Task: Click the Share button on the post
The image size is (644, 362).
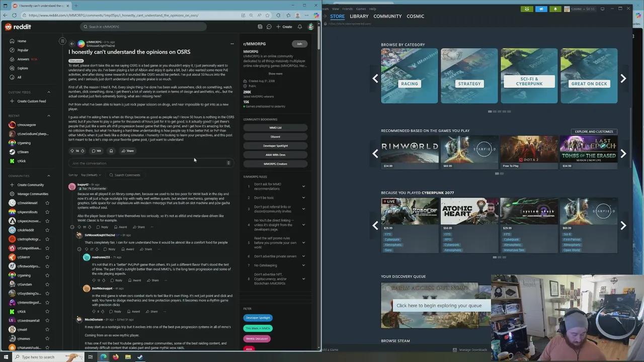Action: (128, 151)
